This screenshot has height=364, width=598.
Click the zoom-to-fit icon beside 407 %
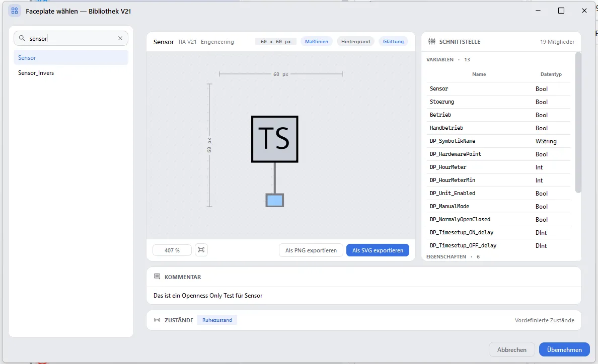click(x=201, y=250)
